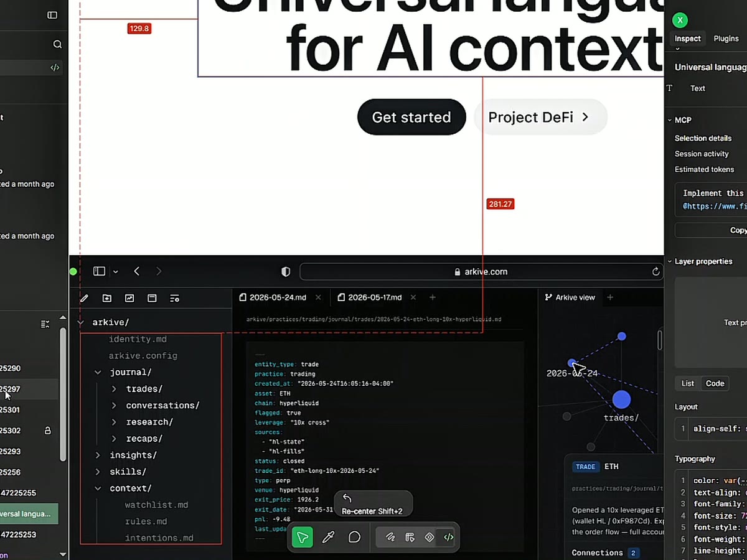Switch properties view to List
The image size is (747, 560).
[688, 383]
